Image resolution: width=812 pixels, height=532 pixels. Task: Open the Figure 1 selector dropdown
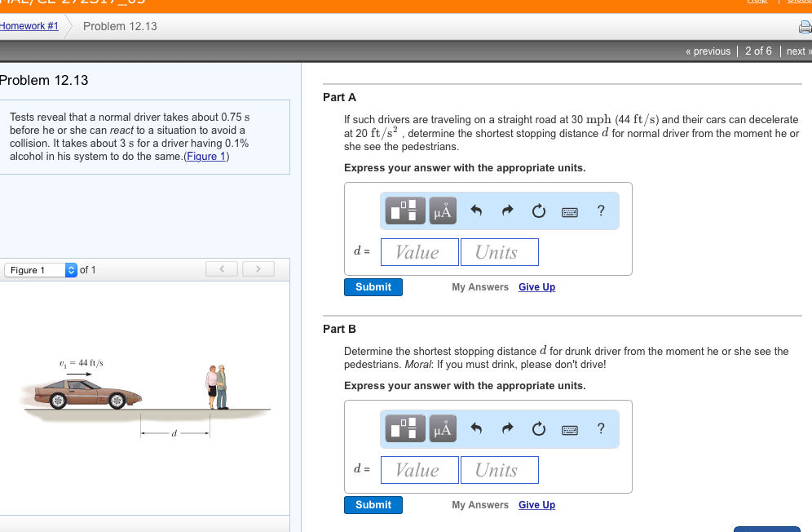[x=40, y=269]
